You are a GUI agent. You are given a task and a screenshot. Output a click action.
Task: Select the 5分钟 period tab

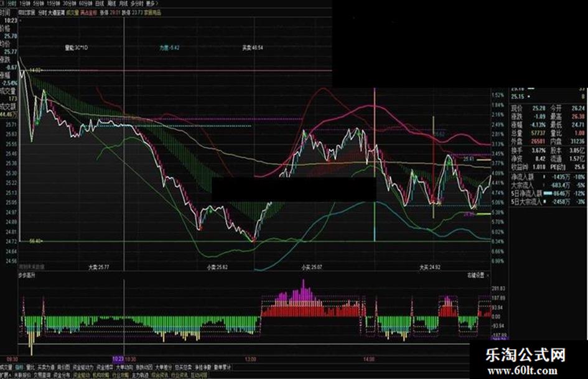coord(38,3)
